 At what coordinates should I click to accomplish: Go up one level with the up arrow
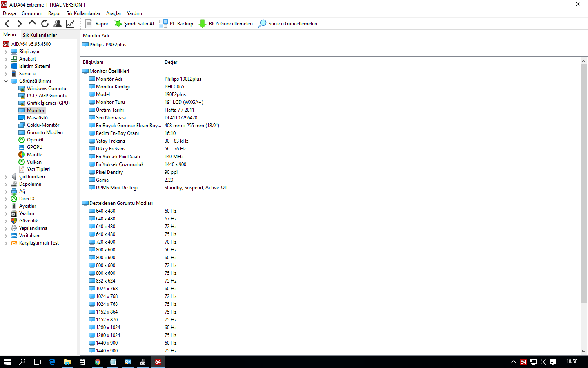[32, 23]
